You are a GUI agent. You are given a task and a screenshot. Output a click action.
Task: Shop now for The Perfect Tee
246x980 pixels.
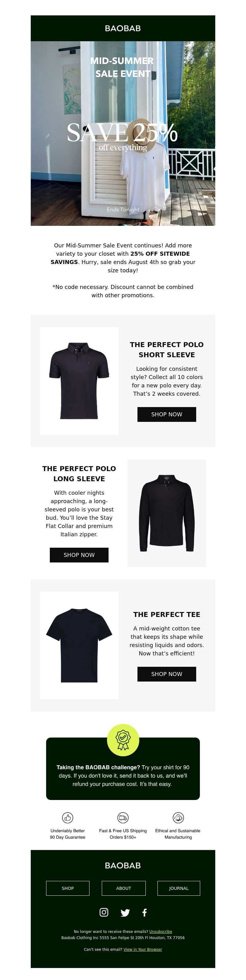coord(167,674)
